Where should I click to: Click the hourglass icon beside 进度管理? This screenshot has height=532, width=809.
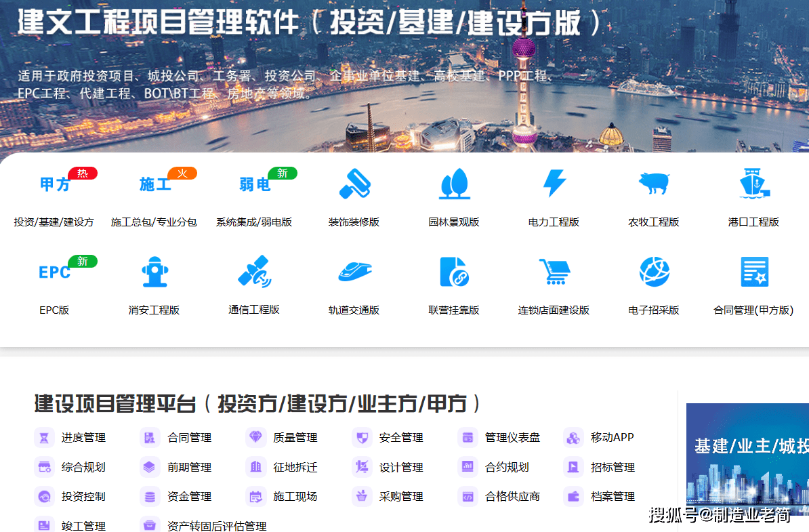click(x=44, y=438)
